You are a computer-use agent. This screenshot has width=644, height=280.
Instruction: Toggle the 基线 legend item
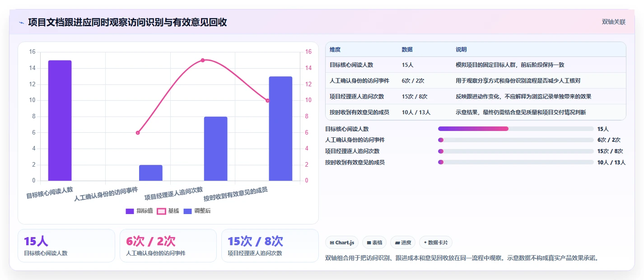168,211
